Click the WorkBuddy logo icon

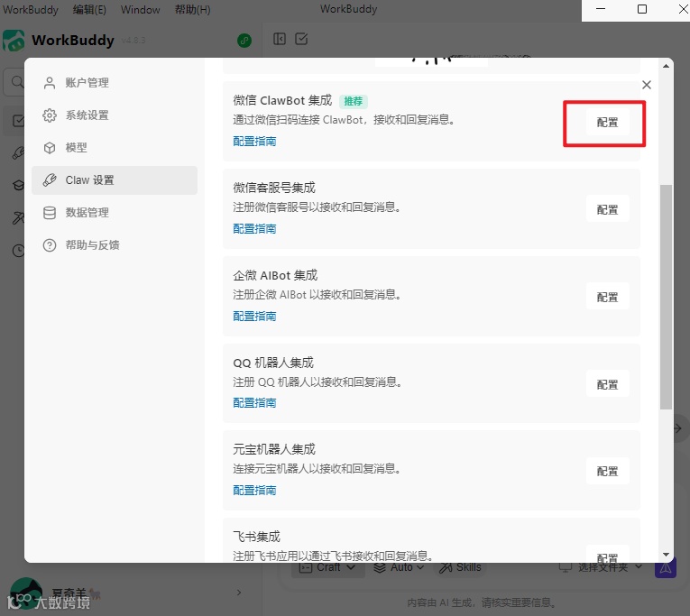pos(14,41)
